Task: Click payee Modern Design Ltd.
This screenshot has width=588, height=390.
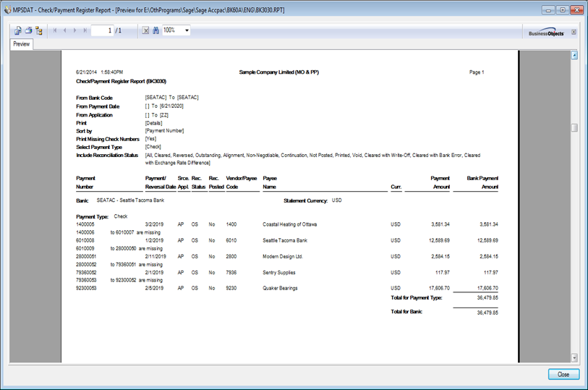Action: [x=282, y=256]
